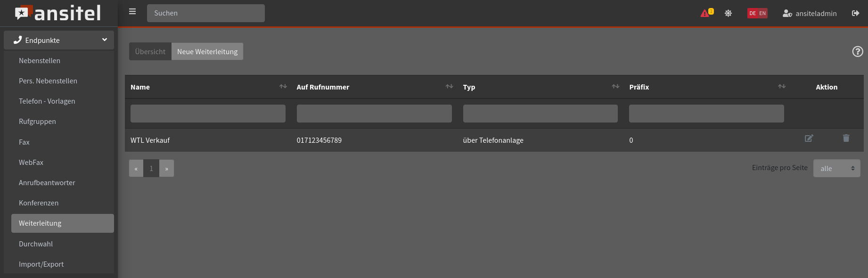Sort table by Auf Rufnummer column
868x278 pixels.
point(449,87)
